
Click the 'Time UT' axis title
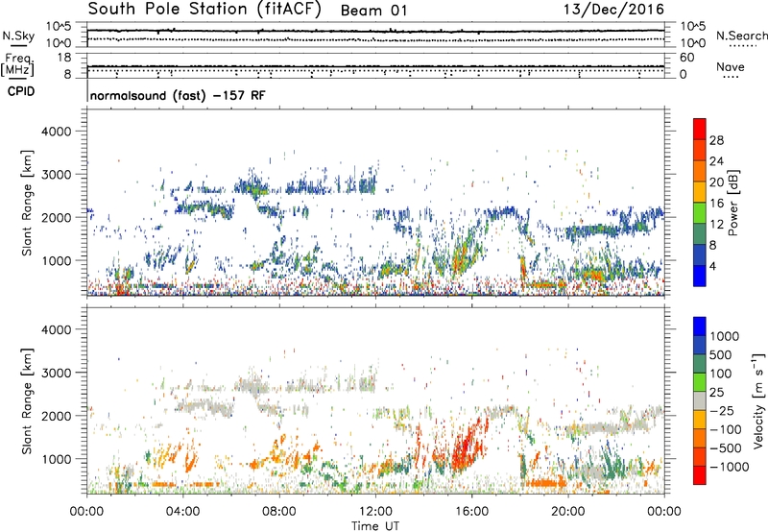375,526
